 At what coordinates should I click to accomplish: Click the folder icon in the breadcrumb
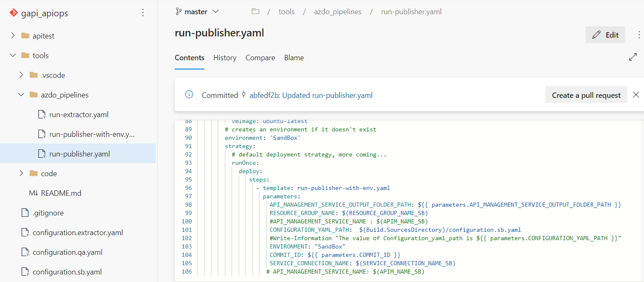coord(255,11)
